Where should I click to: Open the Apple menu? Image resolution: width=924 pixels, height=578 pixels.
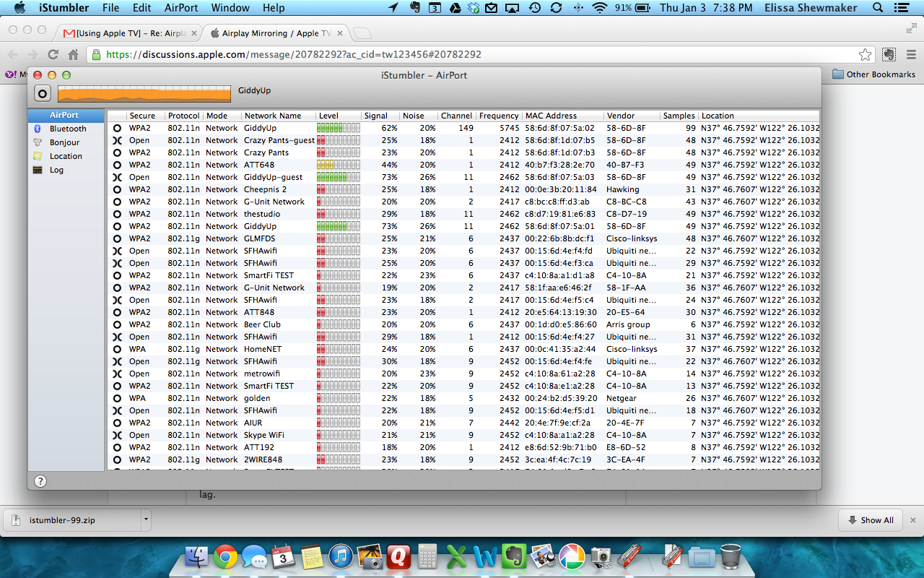click(19, 8)
